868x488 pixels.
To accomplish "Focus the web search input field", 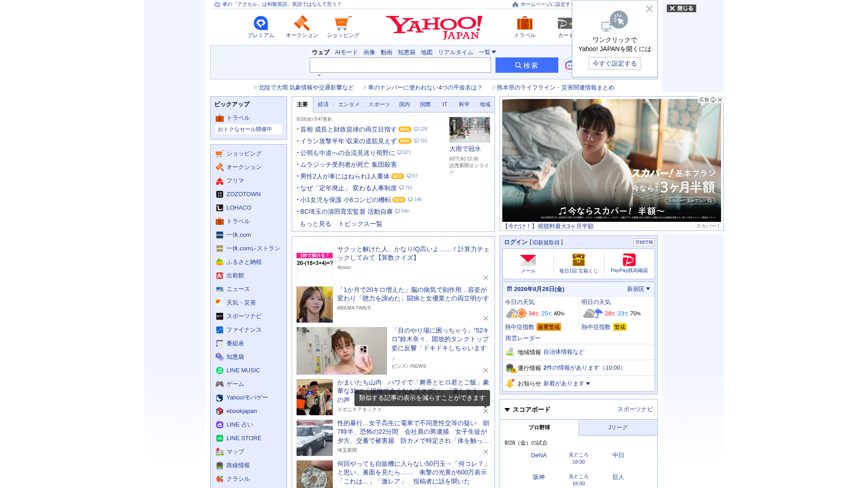I will tap(400, 65).
